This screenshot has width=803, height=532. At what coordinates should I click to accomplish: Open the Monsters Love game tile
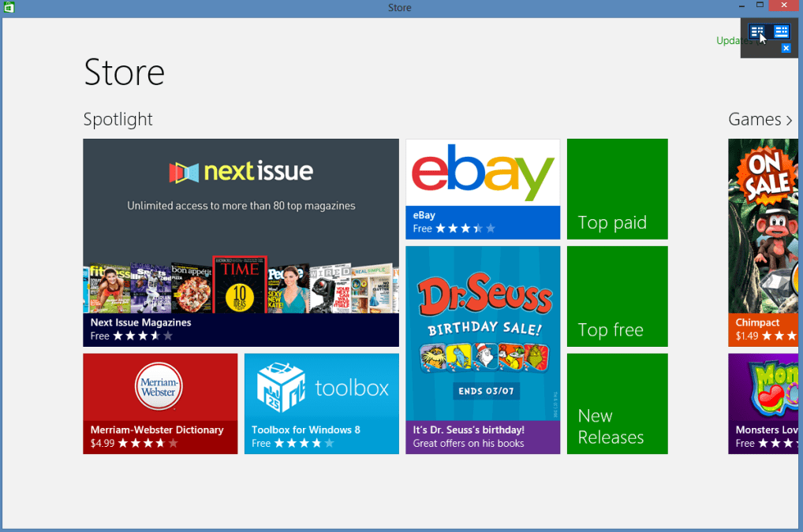click(765, 404)
